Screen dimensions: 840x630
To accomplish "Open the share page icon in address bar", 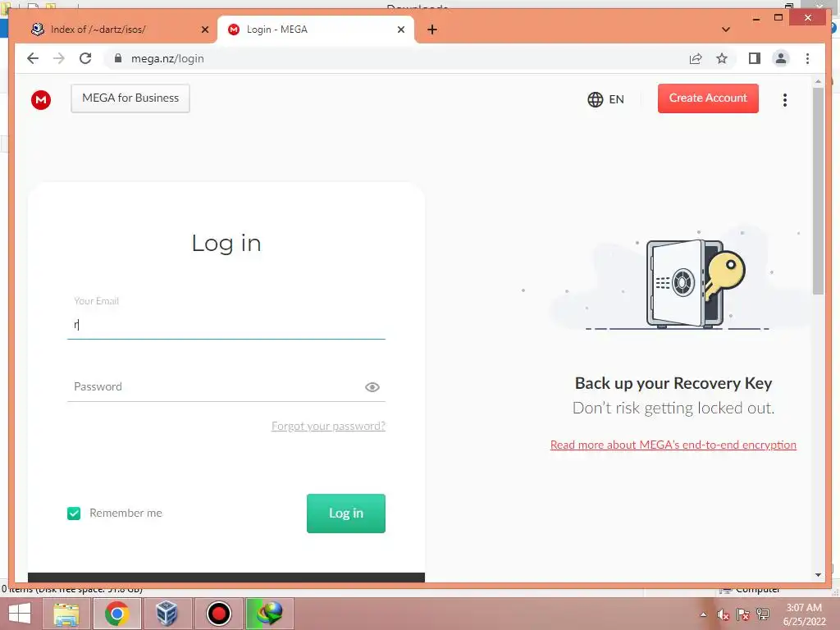I will coord(696,59).
